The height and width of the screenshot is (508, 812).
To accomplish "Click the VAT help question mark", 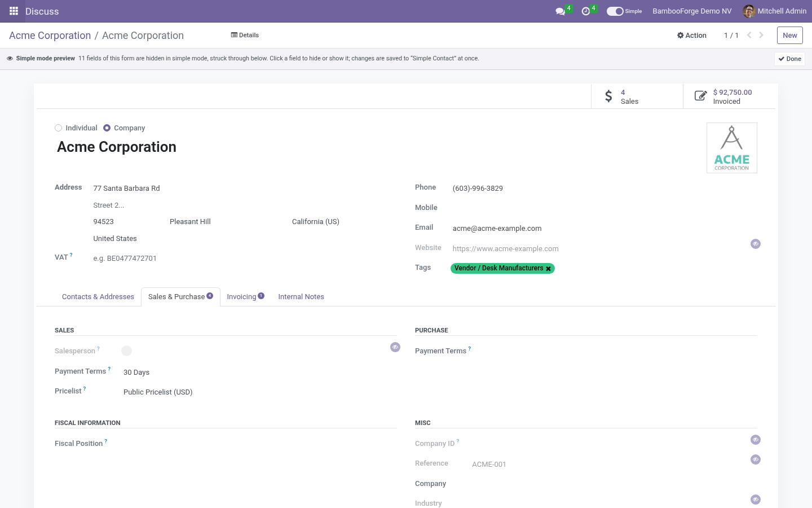I will click(x=71, y=255).
